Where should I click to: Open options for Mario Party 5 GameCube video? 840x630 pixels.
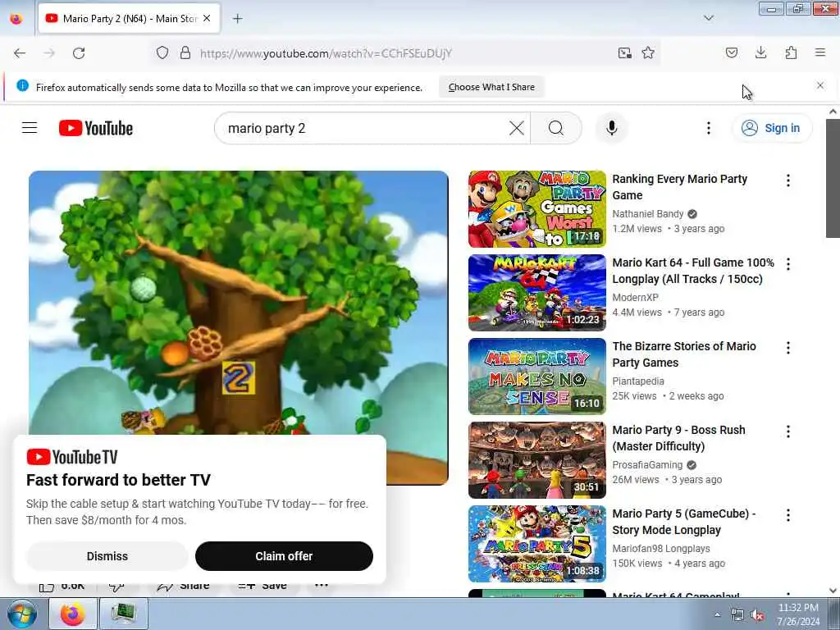pyautogui.click(x=788, y=515)
